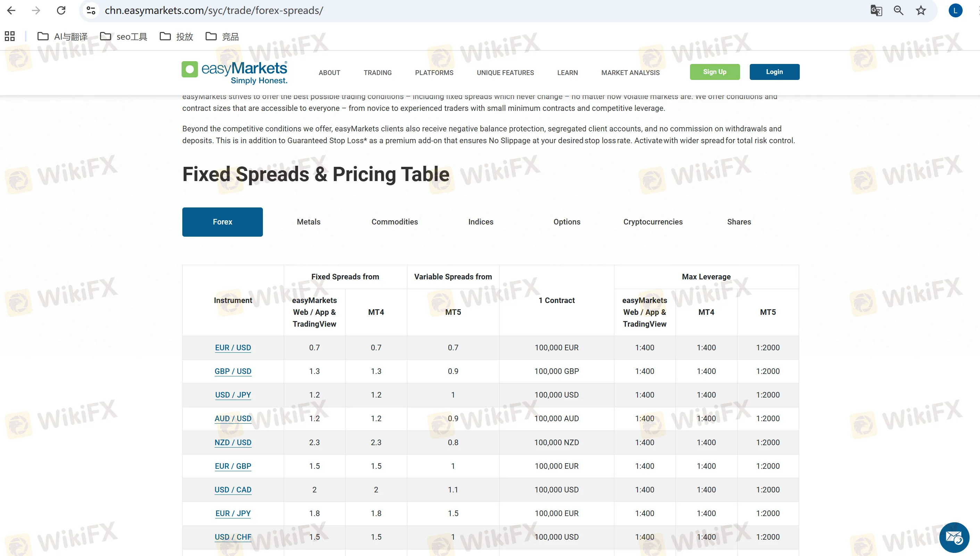Image resolution: width=980 pixels, height=556 pixels.
Task: Open the USD / CHF instrument link
Action: tap(233, 537)
